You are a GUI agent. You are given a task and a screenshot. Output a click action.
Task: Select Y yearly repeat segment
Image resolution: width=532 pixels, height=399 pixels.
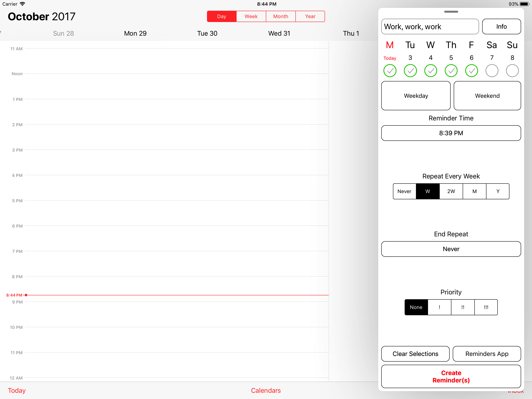[x=498, y=191]
